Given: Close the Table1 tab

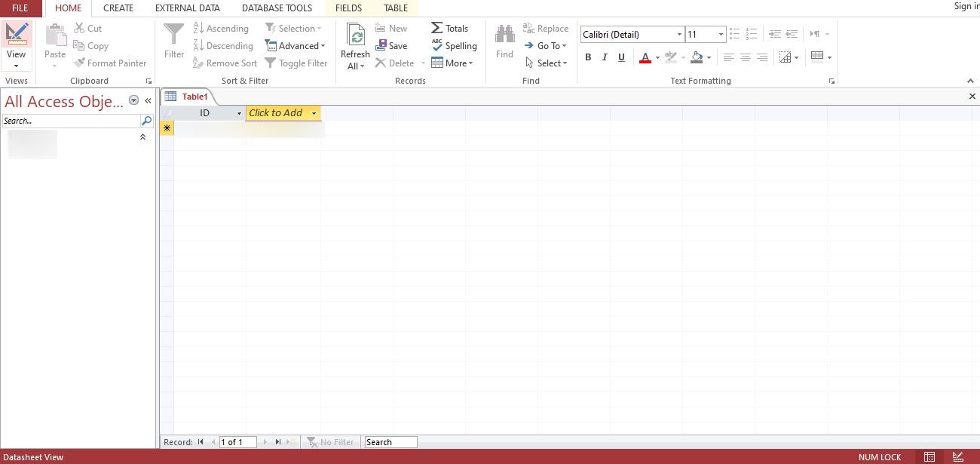Looking at the screenshot, I should (972, 97).
